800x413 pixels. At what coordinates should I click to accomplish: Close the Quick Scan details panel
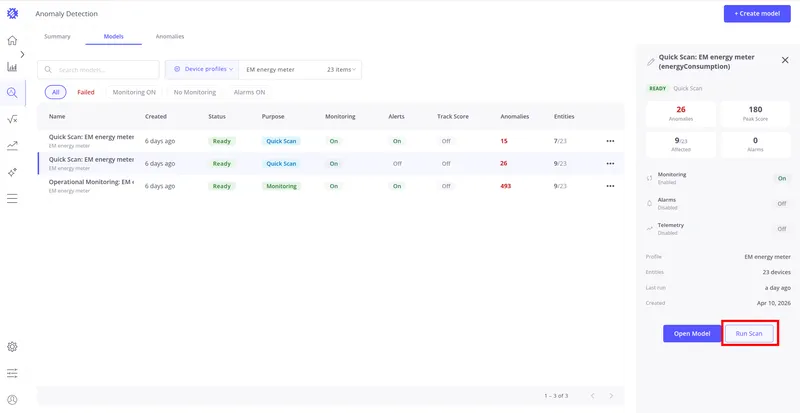(x=785, y=60)
